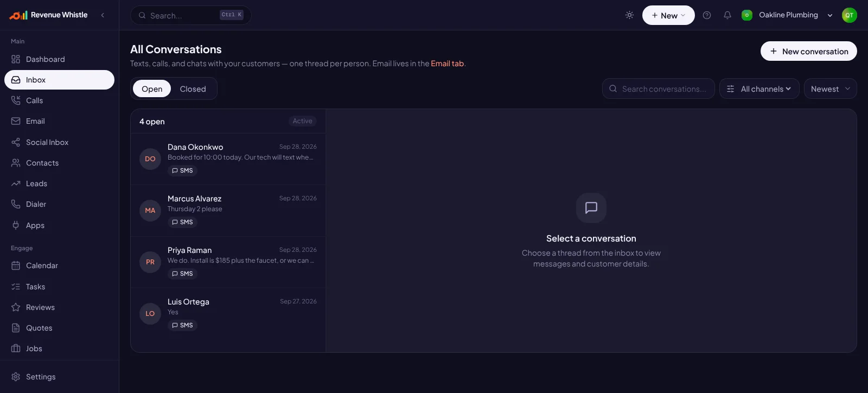The width and height of the screenshot is (868, 393).
Task: Select the Open tab
Action: [x=152, y=88]
